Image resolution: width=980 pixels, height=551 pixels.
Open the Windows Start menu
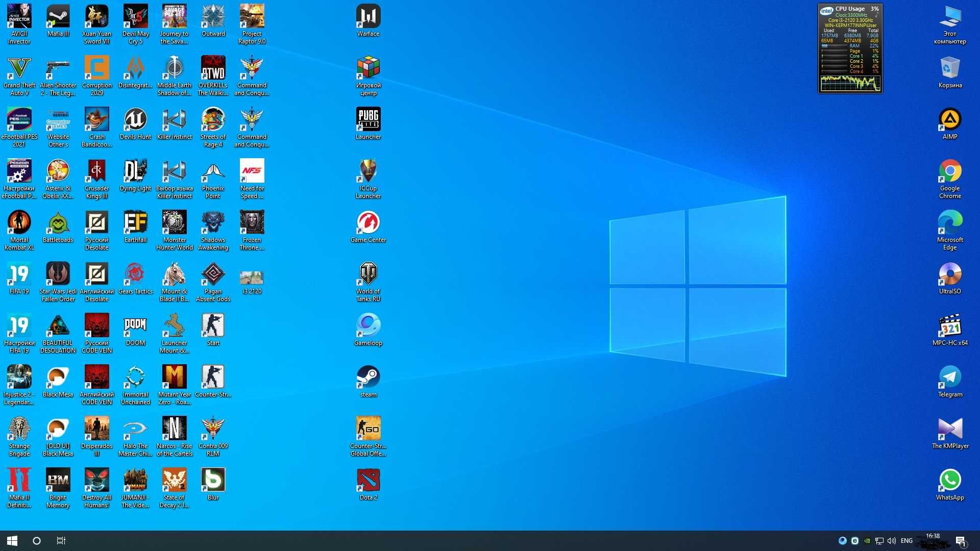click(x=12, y=541)
